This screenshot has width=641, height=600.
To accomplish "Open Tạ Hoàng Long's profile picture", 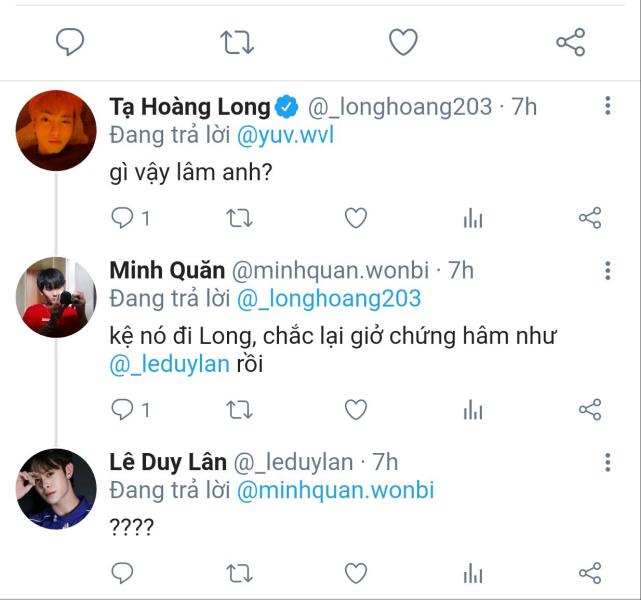I will pos(57,130).
